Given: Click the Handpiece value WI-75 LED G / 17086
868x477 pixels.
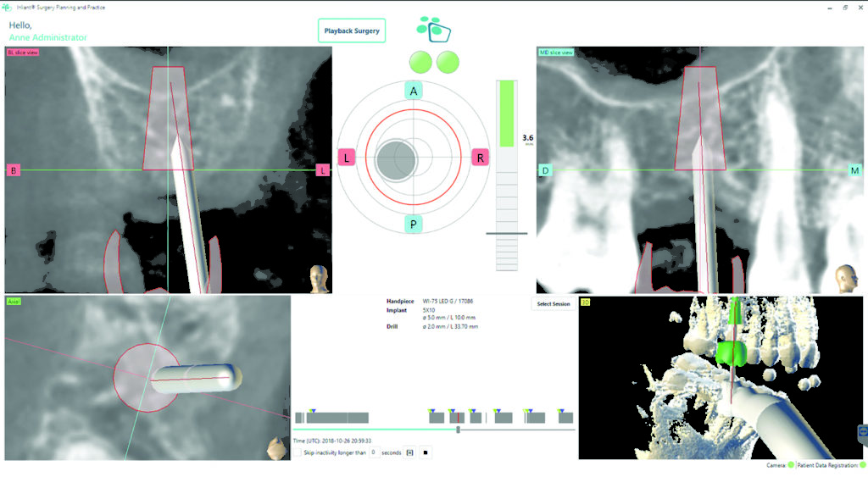Looking at the screenshot, I should (448, 302).
